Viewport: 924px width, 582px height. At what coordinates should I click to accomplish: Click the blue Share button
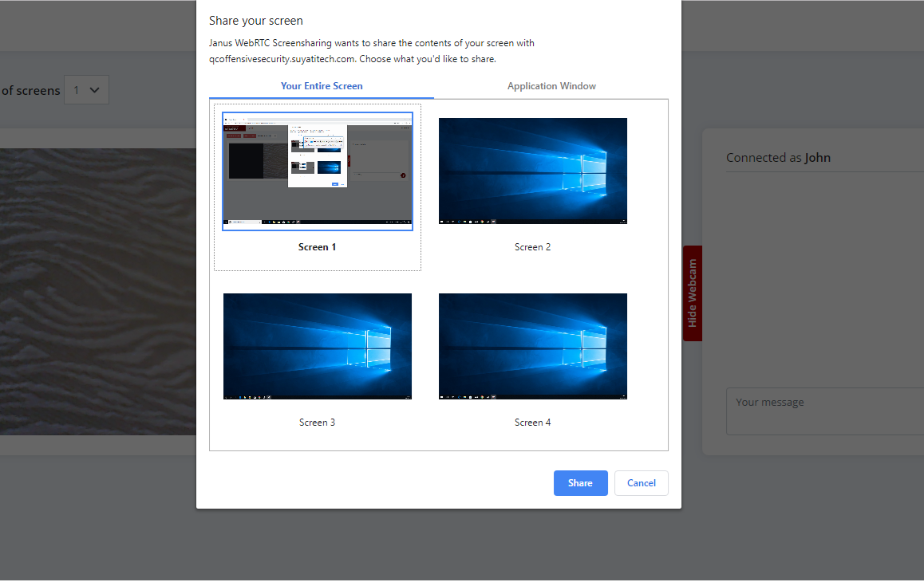click(580, 482)
